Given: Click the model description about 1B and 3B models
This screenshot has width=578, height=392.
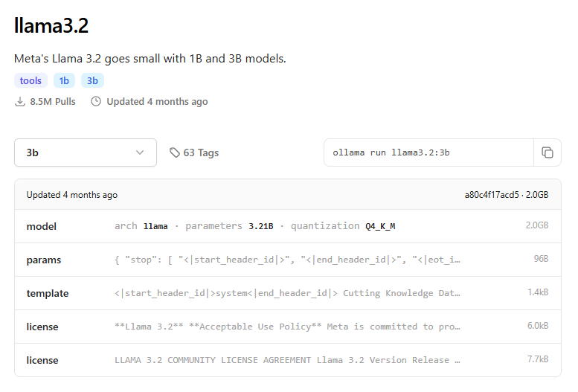Looking at the screenshot, I should 150,59.
